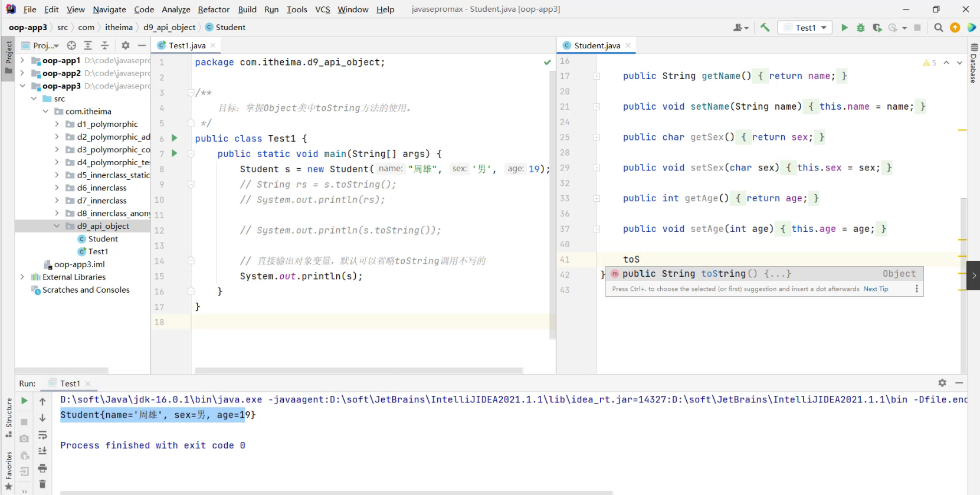Image resolution: width=980 pixels, height=495 pixels.
Task: Hide the Project tool window
Action: 142,45
